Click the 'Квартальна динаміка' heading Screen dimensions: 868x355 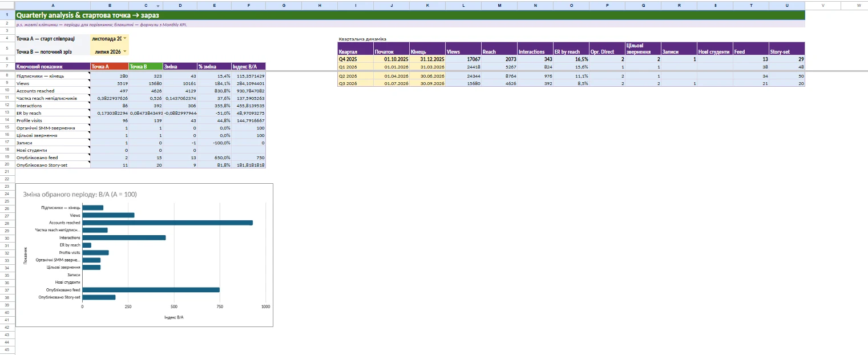[362, 39]
